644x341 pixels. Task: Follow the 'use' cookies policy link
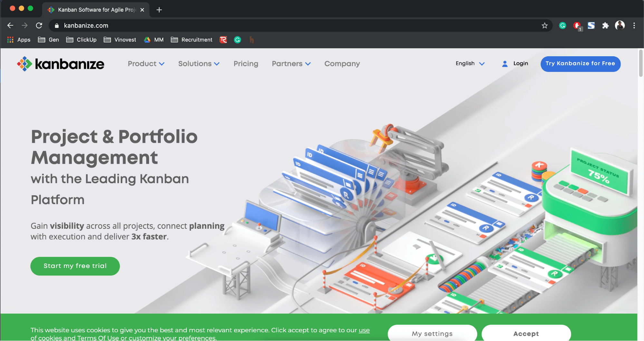tap(364, 330)
